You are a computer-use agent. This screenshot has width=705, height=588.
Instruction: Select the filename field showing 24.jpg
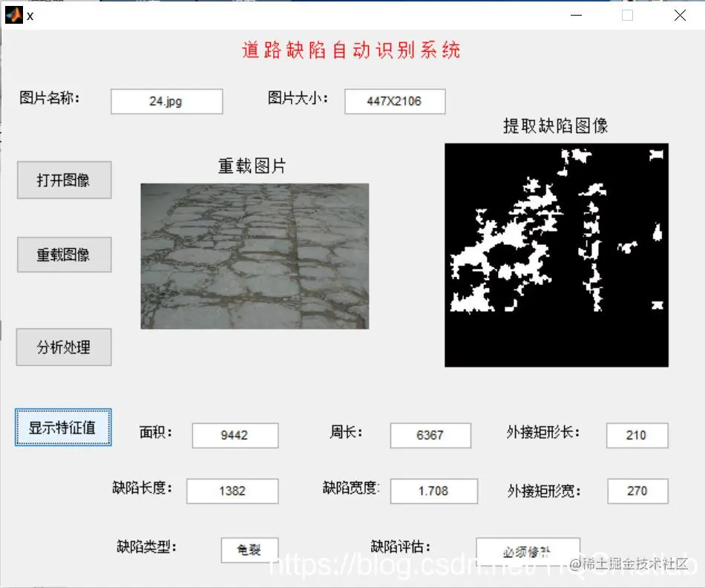coord(166,101)
